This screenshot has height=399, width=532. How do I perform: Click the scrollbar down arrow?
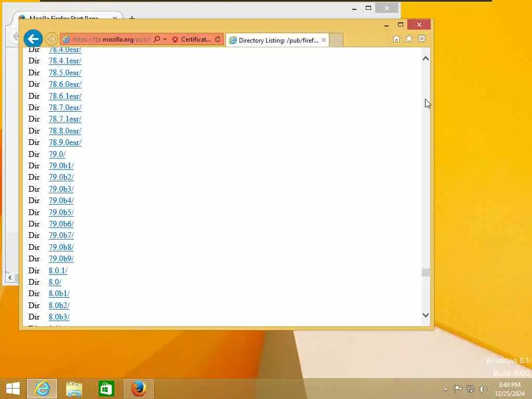coord(426,315)
